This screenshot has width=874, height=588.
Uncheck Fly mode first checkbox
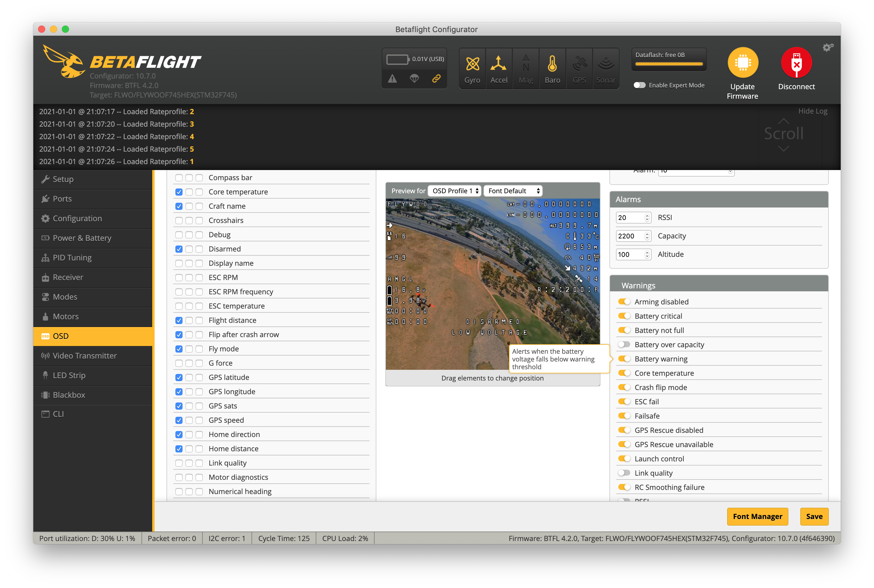179,349
